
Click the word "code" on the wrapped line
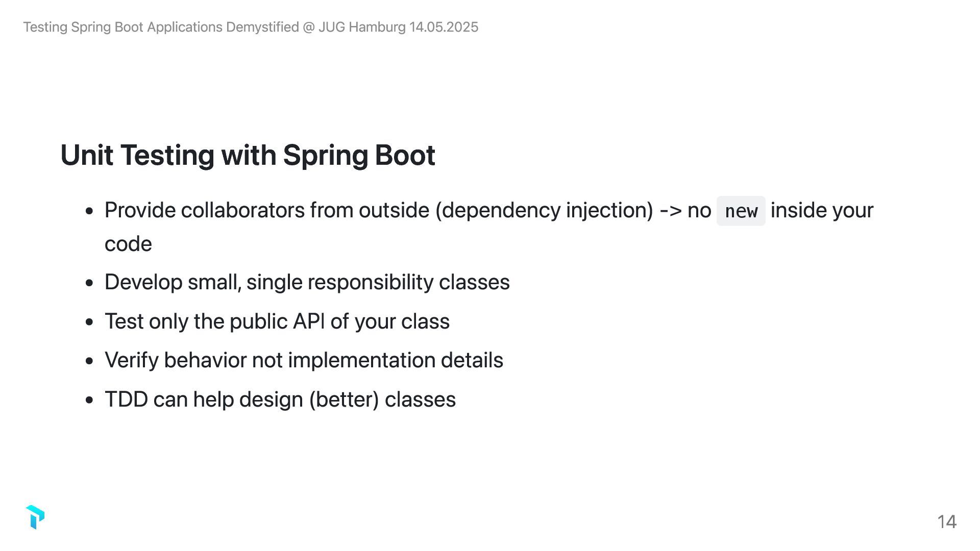[x=128, y=244]
